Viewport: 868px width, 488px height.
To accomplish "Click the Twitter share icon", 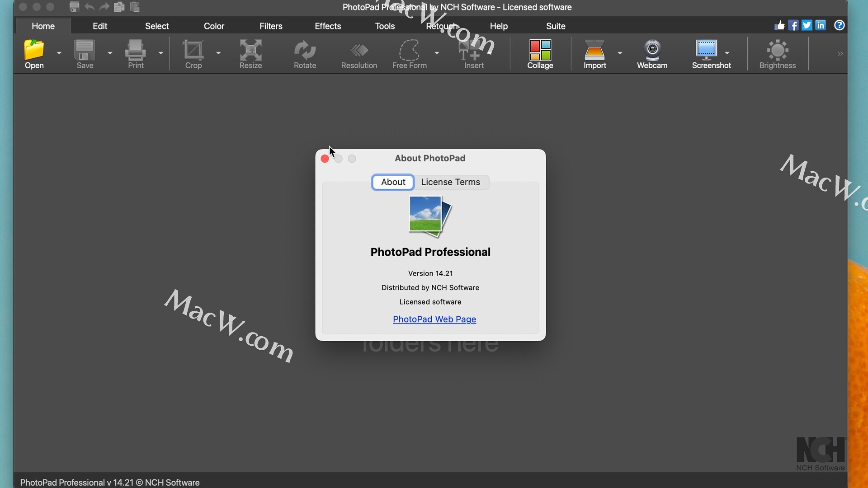I will coord(807,25).
